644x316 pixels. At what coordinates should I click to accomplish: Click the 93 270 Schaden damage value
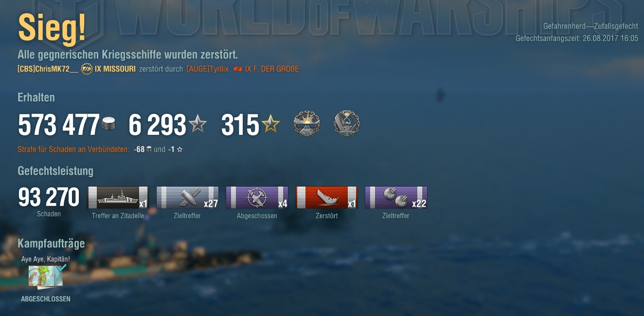pyautogui.click(x=49, y=198)
